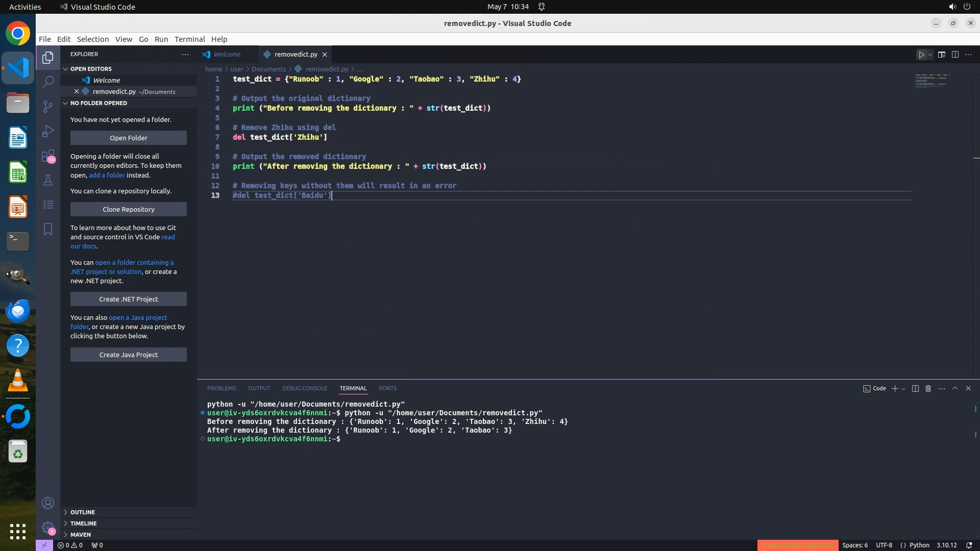980x551 pixels.
Task: Follow the 'add a folder' link
Action: coord(107,175)
